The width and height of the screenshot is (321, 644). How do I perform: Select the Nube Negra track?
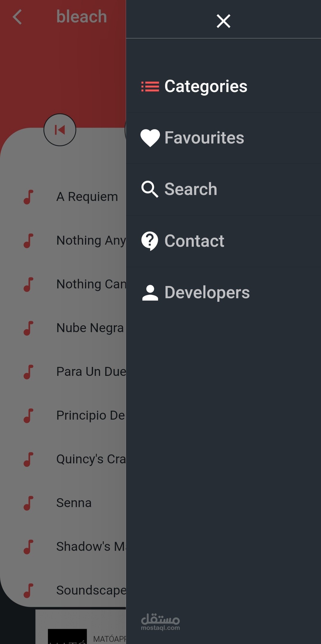(x=90, y=328)
